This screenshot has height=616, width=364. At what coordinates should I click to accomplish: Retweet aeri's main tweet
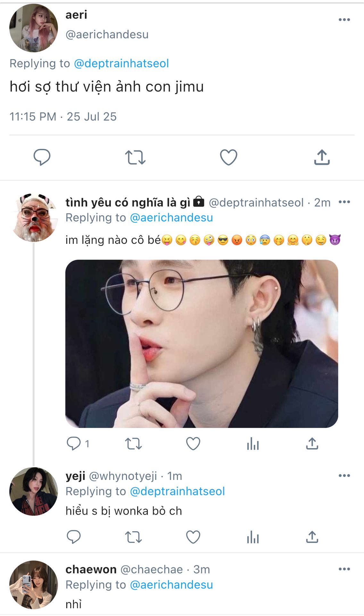click(x=135, y=158)
